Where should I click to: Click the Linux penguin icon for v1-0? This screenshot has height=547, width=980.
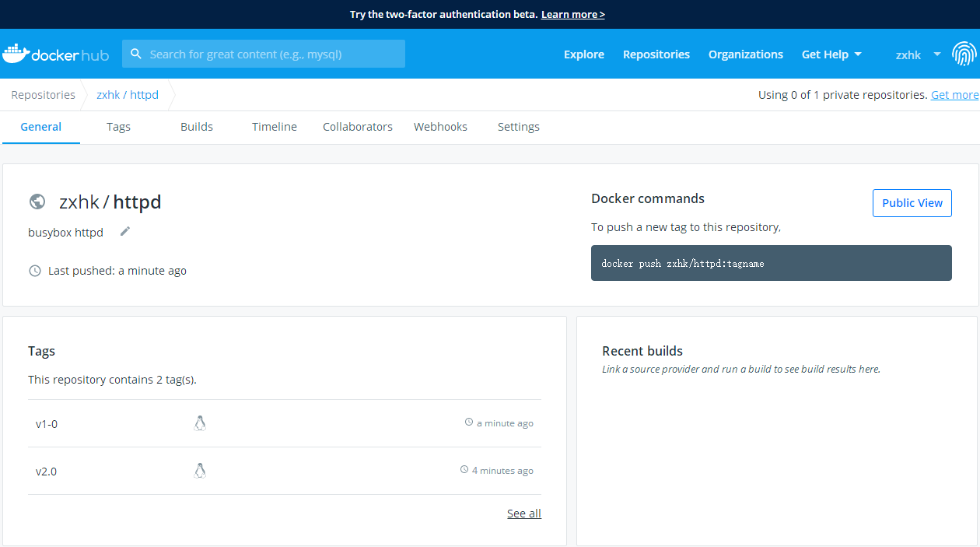[200, 423]
